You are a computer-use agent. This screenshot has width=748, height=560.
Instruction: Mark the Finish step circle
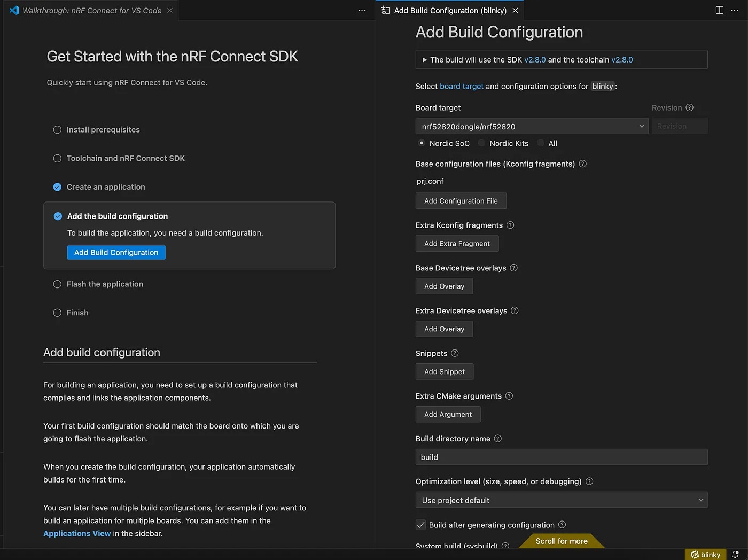coord(57,313)
